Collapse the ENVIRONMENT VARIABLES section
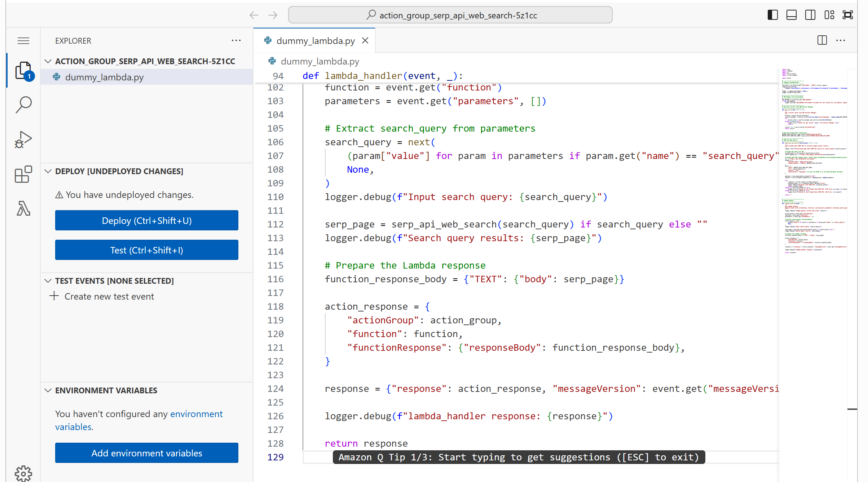 [x=48, y=390]
